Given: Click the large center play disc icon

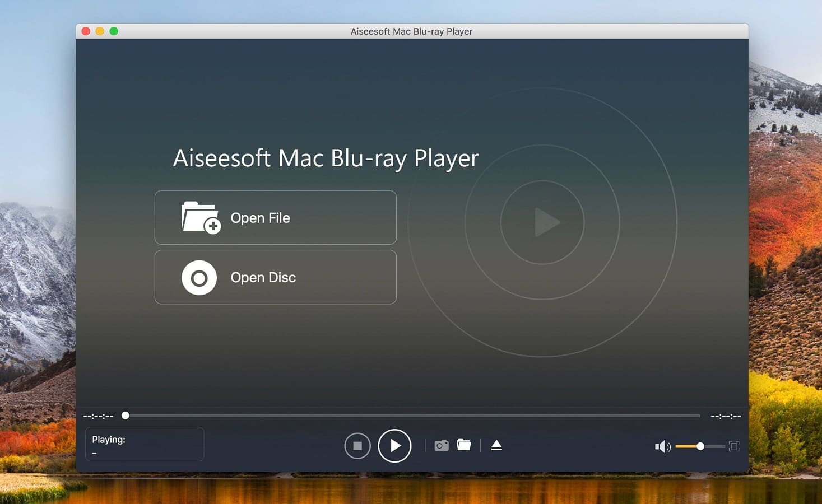Looking at the screenshot, I should pos(542,222).
